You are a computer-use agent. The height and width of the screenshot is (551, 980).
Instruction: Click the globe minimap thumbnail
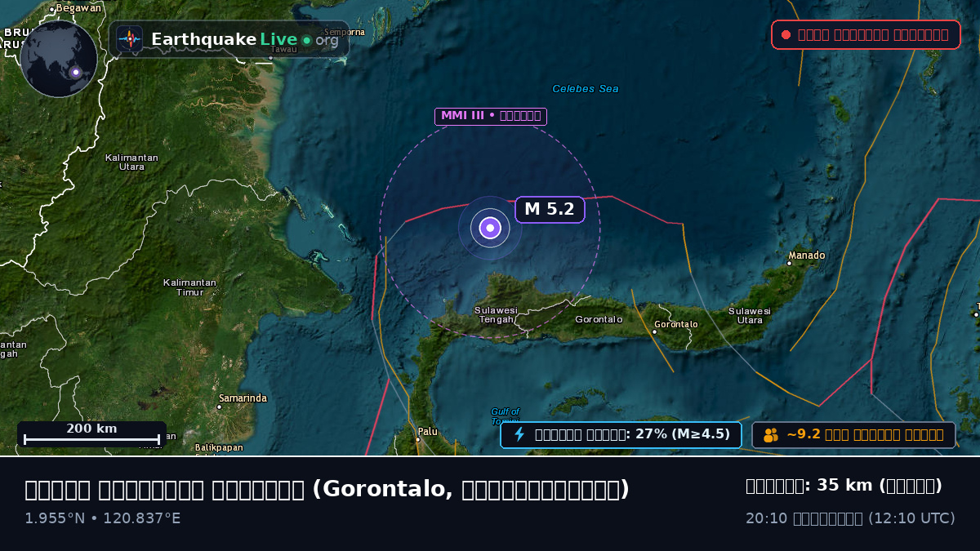click(59, 59)
